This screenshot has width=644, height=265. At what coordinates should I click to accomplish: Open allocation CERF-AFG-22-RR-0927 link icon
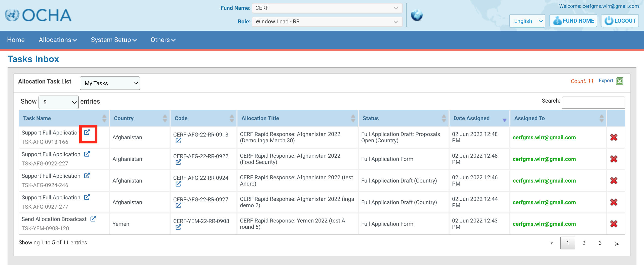pos(178,206)
